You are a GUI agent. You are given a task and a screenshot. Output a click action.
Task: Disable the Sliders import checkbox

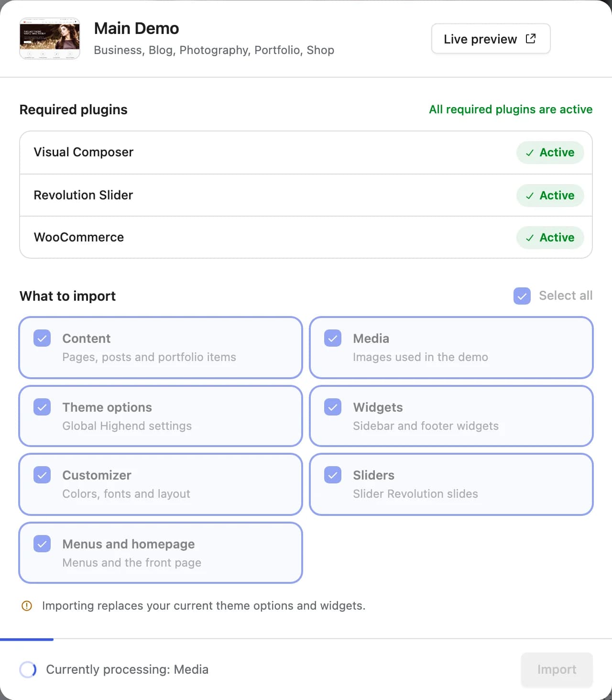pos(333,475)
